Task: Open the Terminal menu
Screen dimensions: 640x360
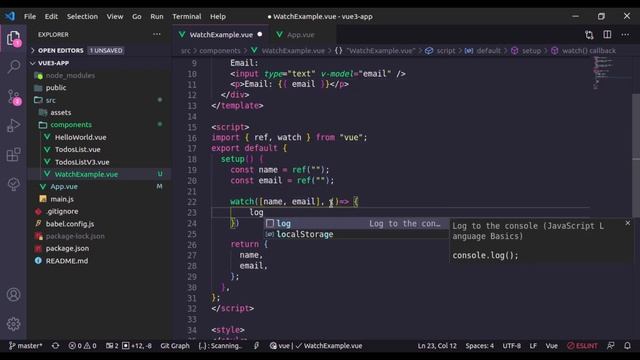Action: [187, 16]
